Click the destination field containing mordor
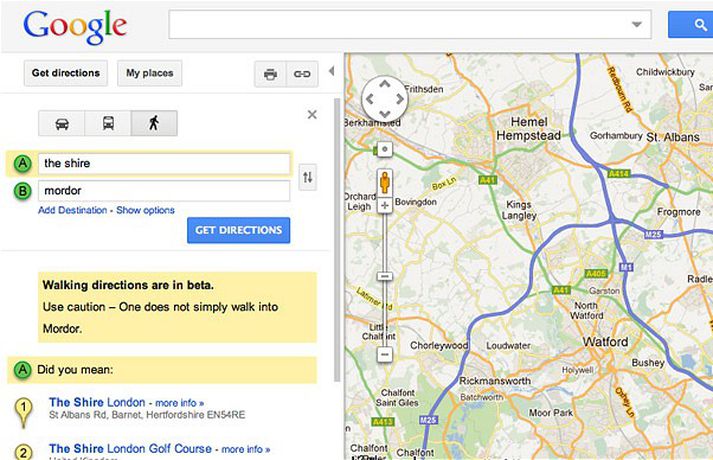713x460 pixels. click(x=164, y=190)
